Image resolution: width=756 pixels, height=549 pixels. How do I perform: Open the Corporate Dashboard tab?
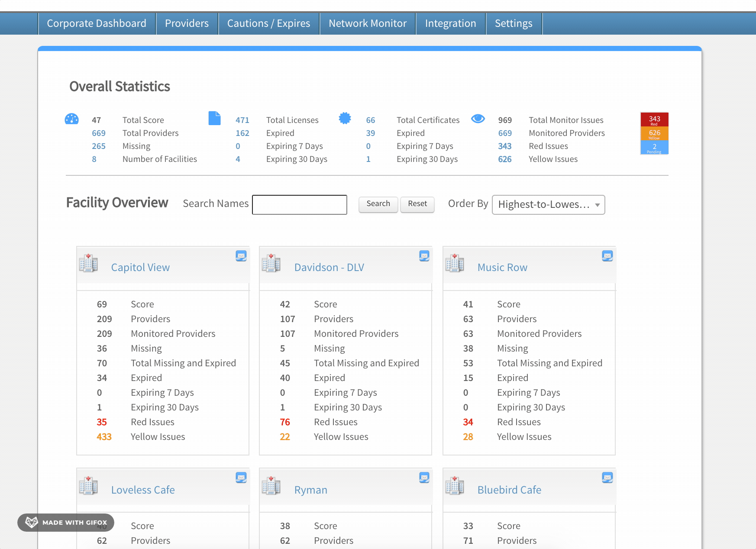click(x=97, y=23)
